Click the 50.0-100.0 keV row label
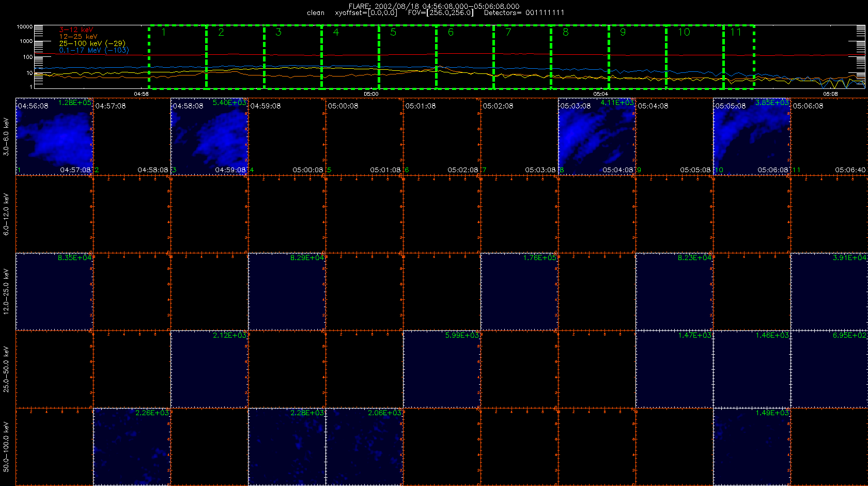 pos(6,447)
